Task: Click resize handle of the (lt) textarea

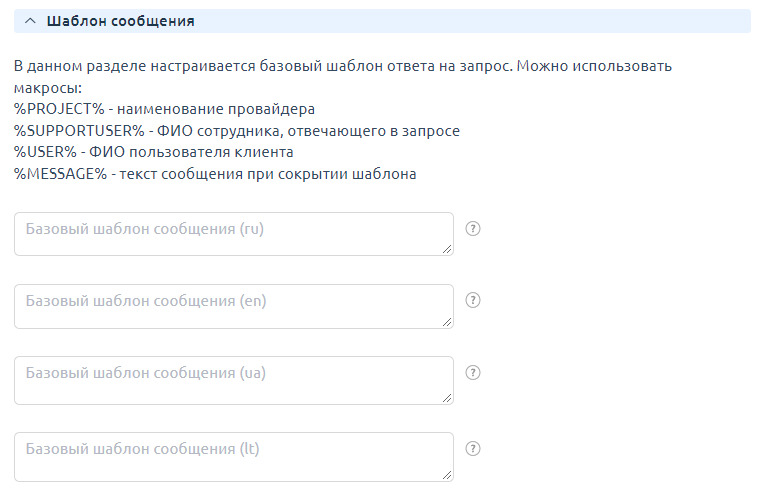Action: (447, 474)
